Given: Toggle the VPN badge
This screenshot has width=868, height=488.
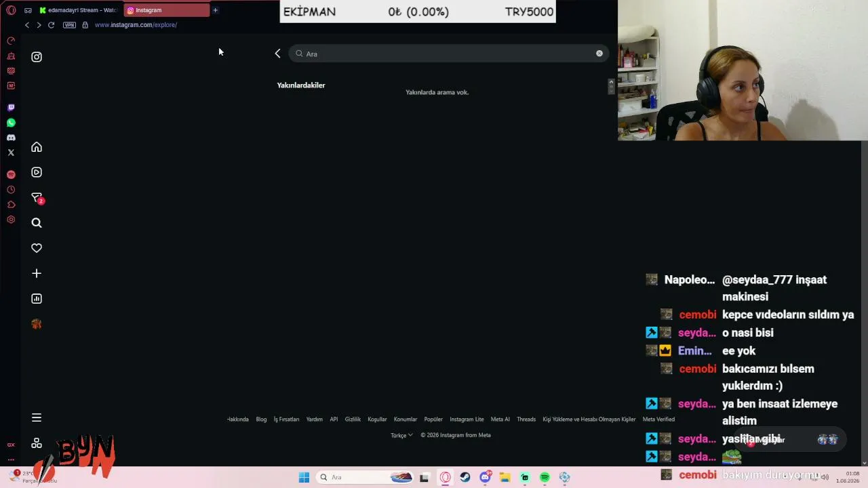Looking at the screenshot, I should pos(69,25).
